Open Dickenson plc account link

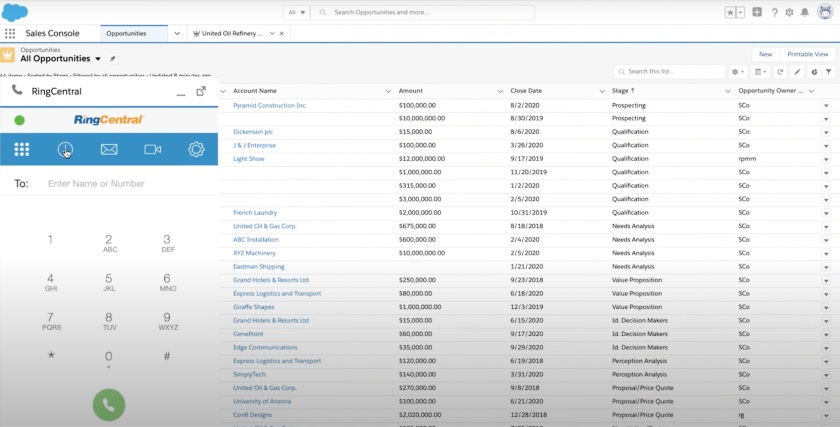pos(253,132)
